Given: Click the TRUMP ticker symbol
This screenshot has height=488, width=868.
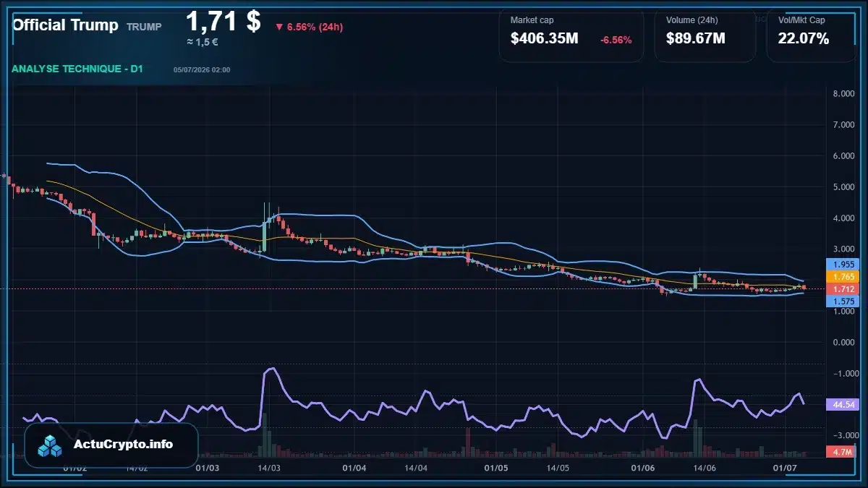Looking at the screenshot, I should coord(144,27).
